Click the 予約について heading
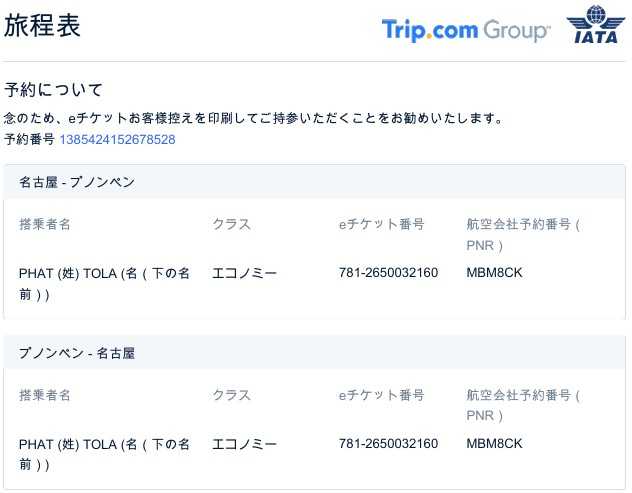The height and width of the screenshot is (493, 632). point(54,91)
